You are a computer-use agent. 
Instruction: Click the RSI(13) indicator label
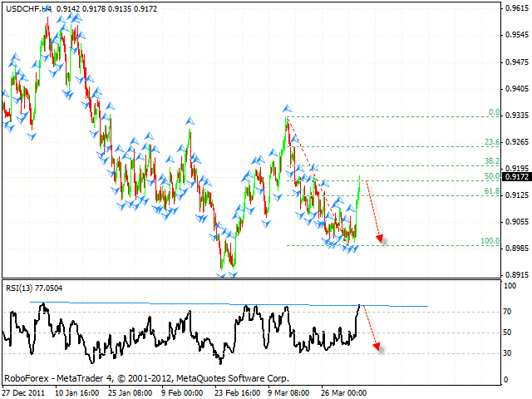(33, 288)
